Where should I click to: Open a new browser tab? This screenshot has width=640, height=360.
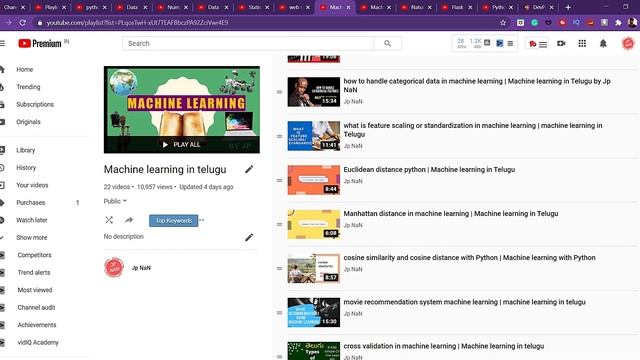568,7
